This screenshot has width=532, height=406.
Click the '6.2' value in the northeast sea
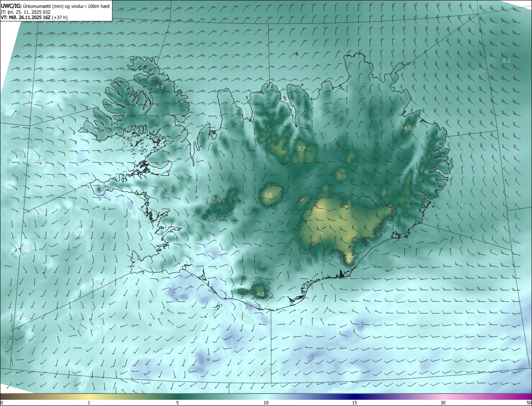[507, 60]
